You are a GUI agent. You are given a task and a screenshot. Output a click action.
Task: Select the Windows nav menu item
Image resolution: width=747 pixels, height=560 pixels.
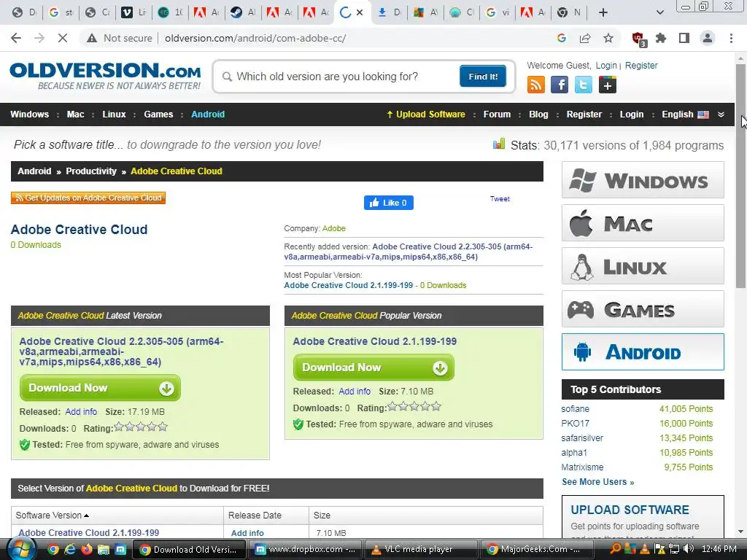29,114
